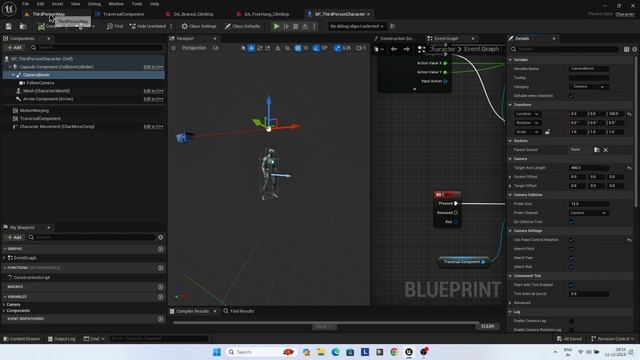Click Hide Unrelated toolbar button

point(148,26)
